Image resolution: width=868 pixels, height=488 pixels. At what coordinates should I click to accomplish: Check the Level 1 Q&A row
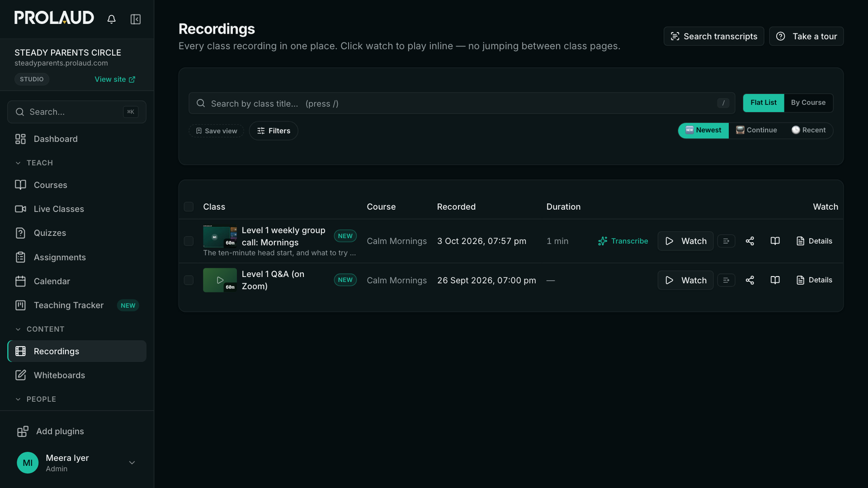pyautogui.click(x=189, y=280)
